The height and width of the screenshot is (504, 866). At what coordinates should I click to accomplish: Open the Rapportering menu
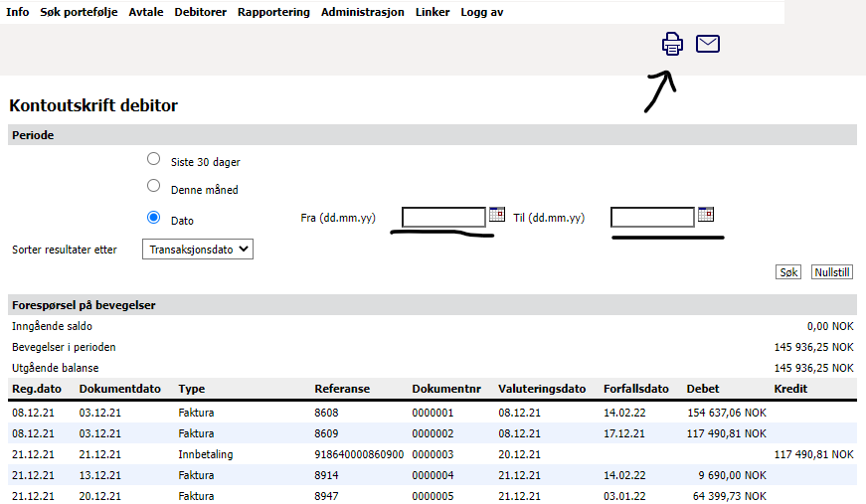(273, 12)
